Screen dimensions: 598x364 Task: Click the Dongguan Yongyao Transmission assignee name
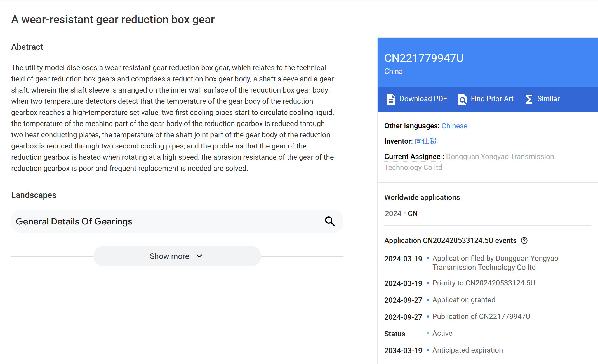point(500,157)
